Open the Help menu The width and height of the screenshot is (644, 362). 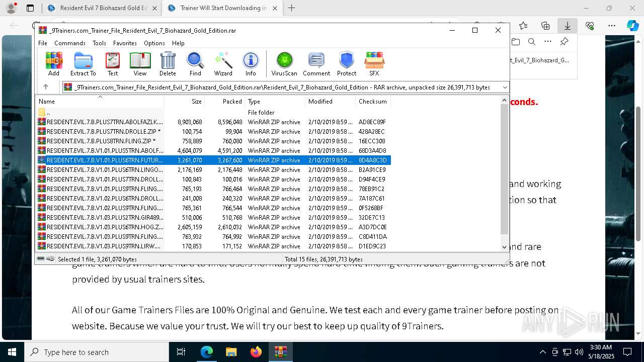click(178, 43)
